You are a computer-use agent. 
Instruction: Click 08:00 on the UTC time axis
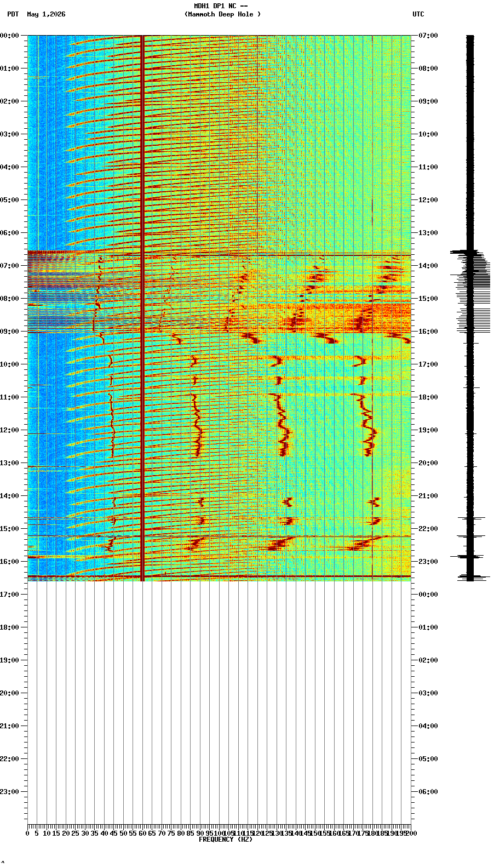pos(428,68)
